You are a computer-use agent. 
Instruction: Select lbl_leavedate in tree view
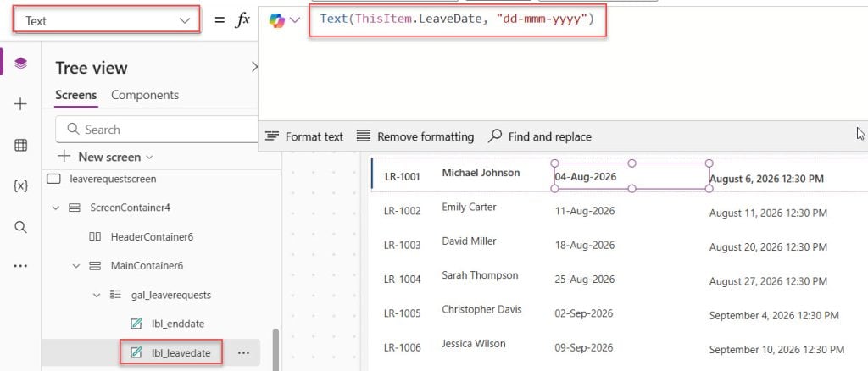click(x=181, y=352)
